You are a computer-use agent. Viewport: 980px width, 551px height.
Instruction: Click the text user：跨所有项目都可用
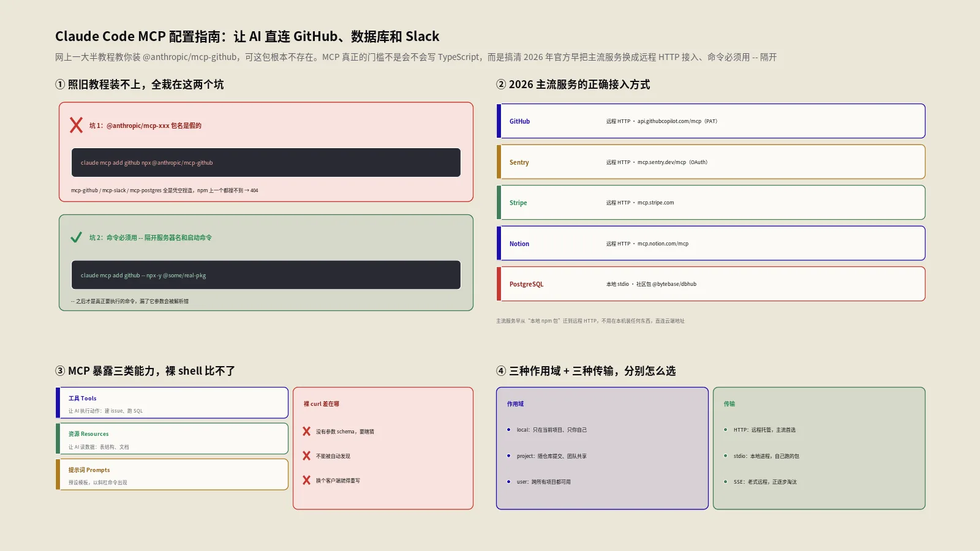pos(544,482)
